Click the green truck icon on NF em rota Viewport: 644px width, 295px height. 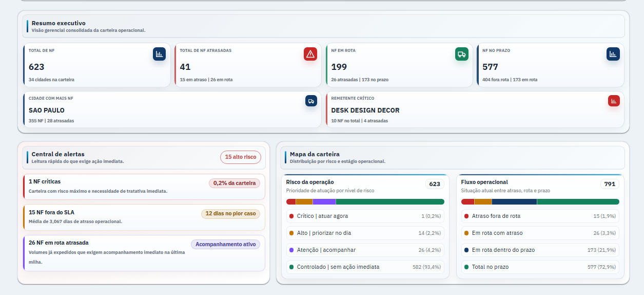[461, 54]
